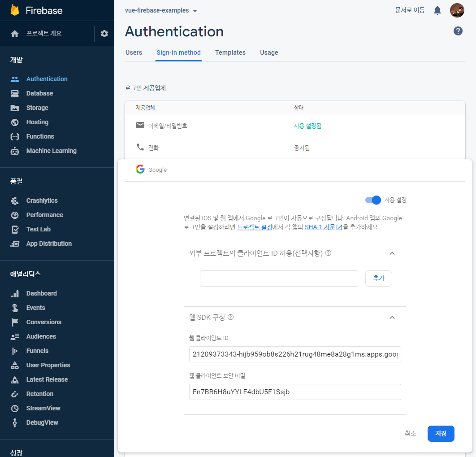Viewport: 476px width, 457px height.
Task: Open Crashlytics in the sidebar
Action: tap(42, 201)
